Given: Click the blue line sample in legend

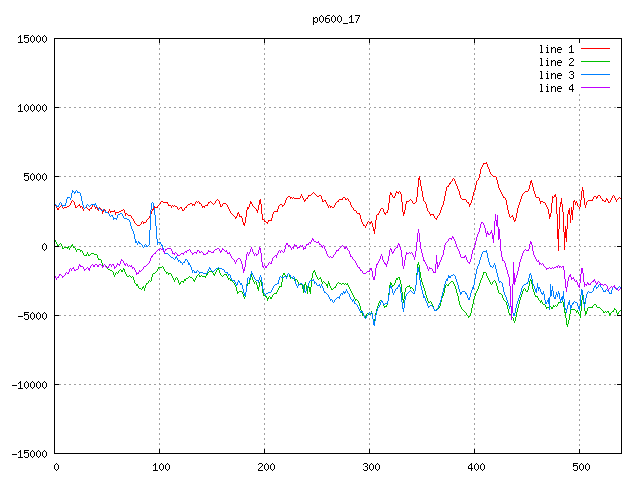Looking at the screenshot, I should click(596, 75).
